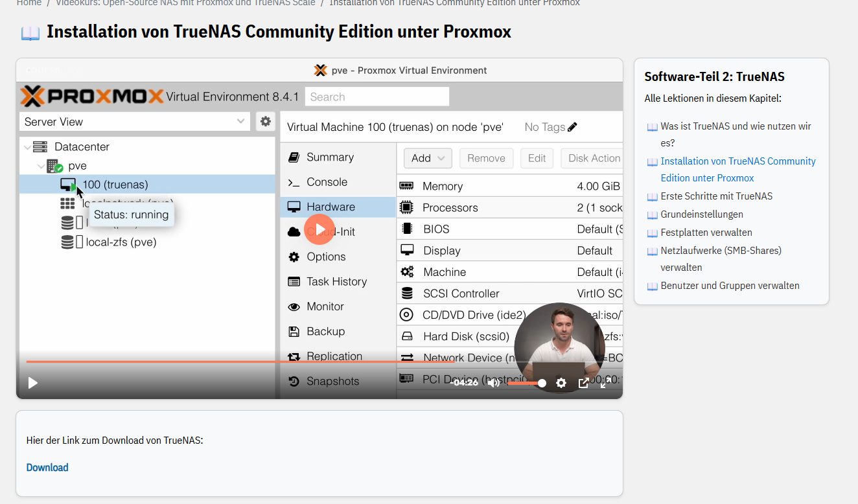Click the book icon next to Grundeinstellungen
This screenshot has height=504, width=858.
(653, 215)
